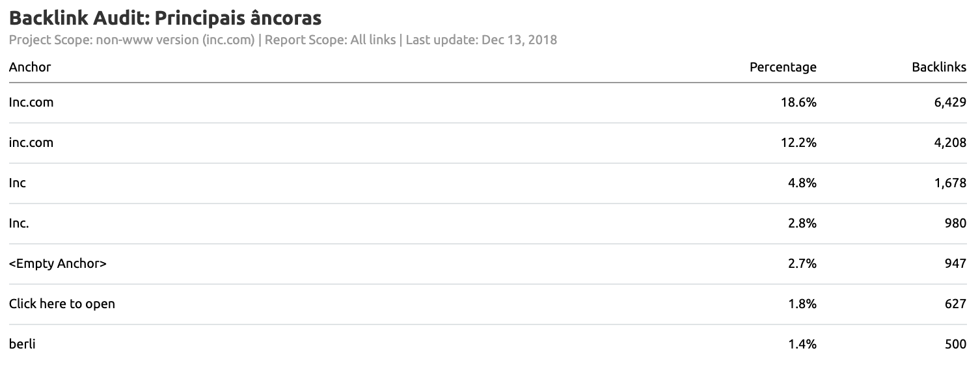Click the 4.8% percentage value
Image resolution: width=980 pixels, height=368 pixels.
pos(802,183)
